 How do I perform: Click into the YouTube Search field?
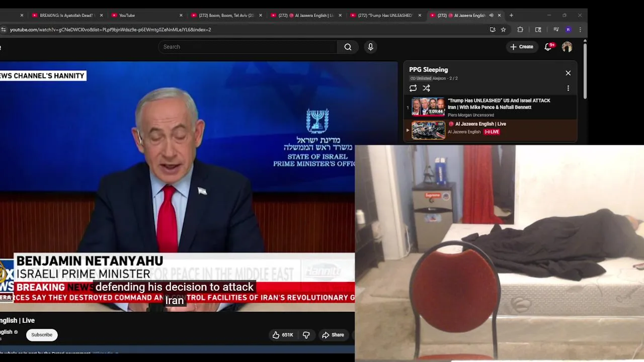pyautogui.click(x=248, y=47)
